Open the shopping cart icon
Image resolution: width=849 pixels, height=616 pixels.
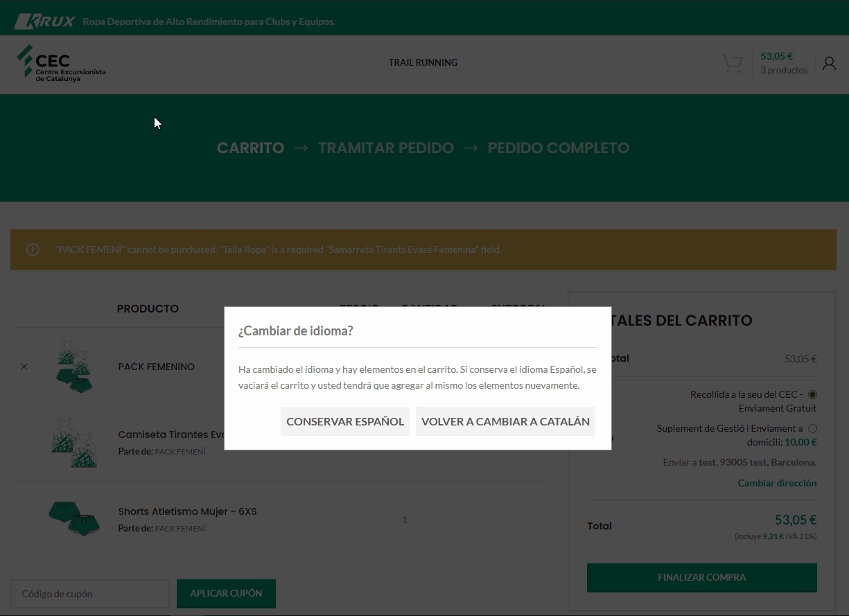coord(732,64)
